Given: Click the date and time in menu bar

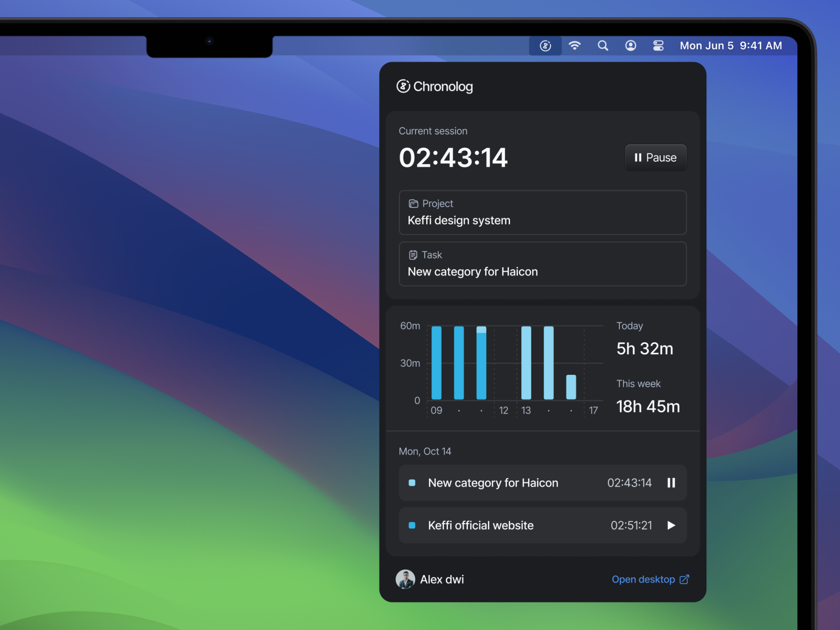Looking at the screenshot, I should coord(730,45).
